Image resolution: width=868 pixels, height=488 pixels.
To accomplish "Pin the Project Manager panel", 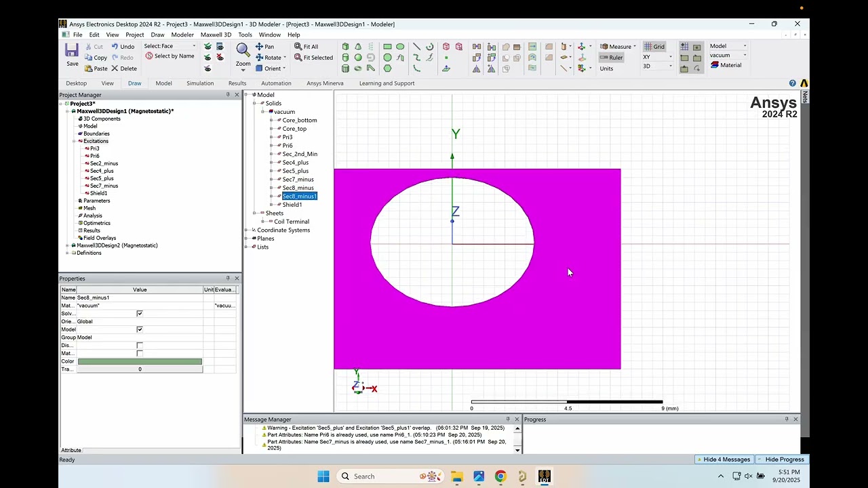I will click(228, 95).
